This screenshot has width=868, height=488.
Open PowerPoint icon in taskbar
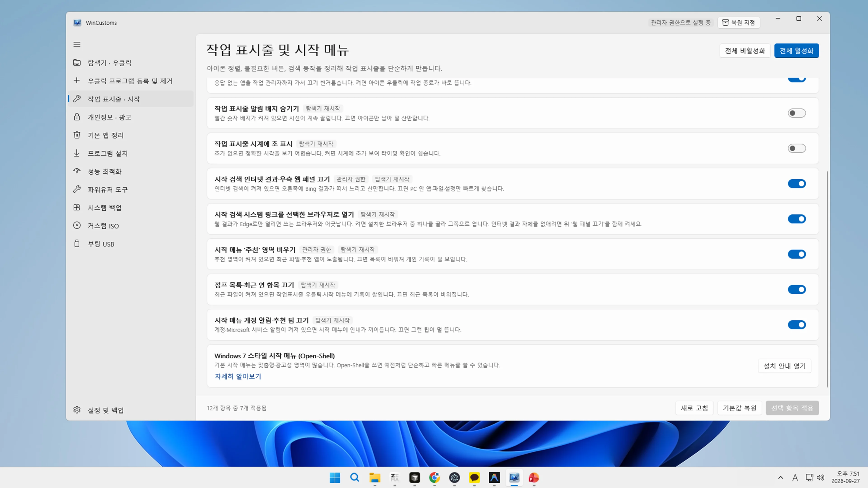tap(534, 478)
